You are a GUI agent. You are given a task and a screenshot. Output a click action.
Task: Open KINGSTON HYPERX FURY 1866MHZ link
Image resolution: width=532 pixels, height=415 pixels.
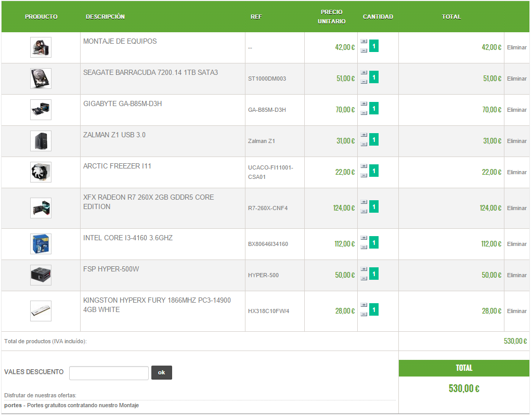(157, 305)
